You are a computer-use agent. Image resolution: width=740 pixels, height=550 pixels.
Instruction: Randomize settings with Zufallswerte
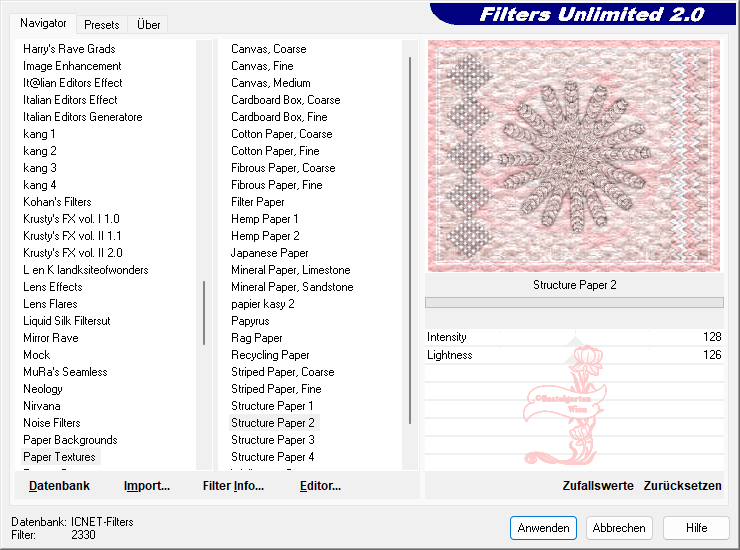tap(598, 486)
